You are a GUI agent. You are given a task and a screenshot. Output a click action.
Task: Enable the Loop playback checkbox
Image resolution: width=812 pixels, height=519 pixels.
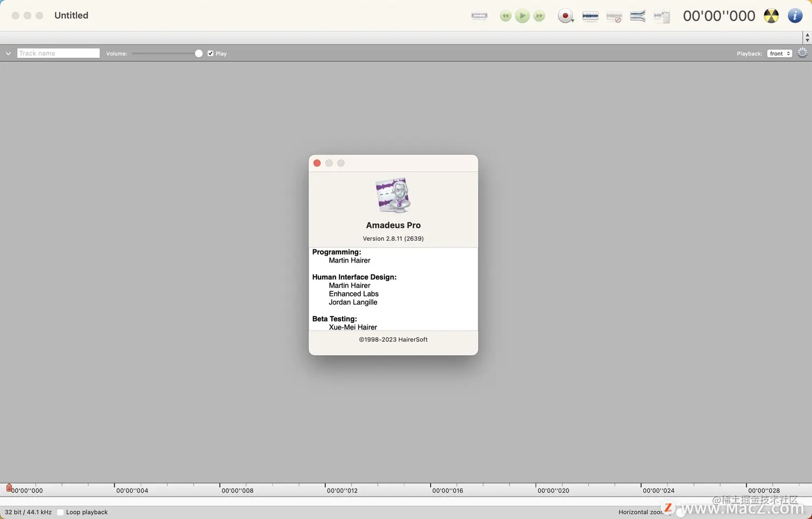60,512
